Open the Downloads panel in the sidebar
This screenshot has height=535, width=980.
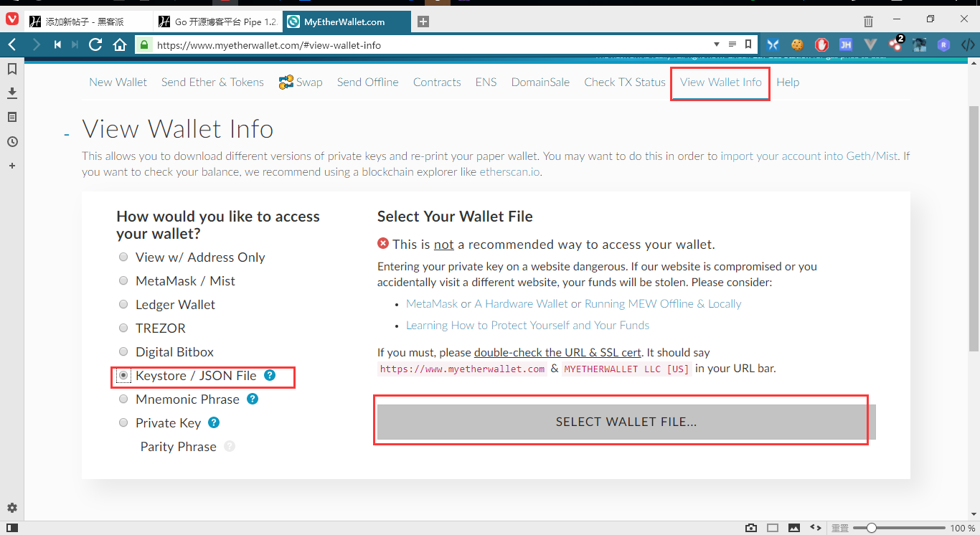pyautogui.click(x=11, y=93)
